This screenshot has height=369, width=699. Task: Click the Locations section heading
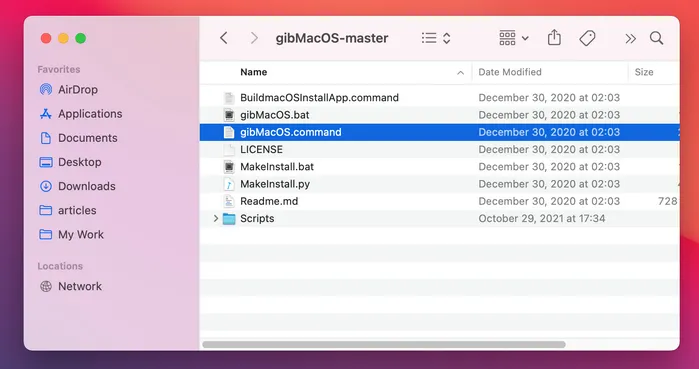60,266
